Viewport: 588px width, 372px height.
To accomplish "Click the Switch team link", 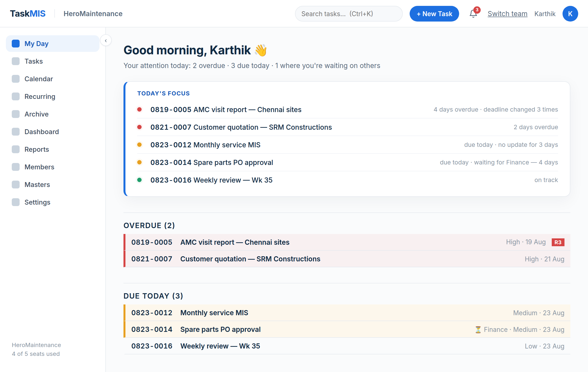I will pos(507,14).
